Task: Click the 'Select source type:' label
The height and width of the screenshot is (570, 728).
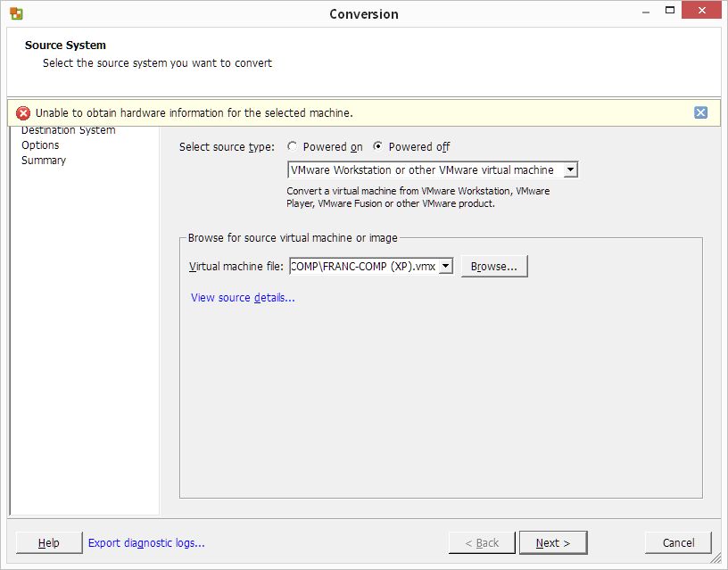Action: pyautogui.click(x=227, y=146)
